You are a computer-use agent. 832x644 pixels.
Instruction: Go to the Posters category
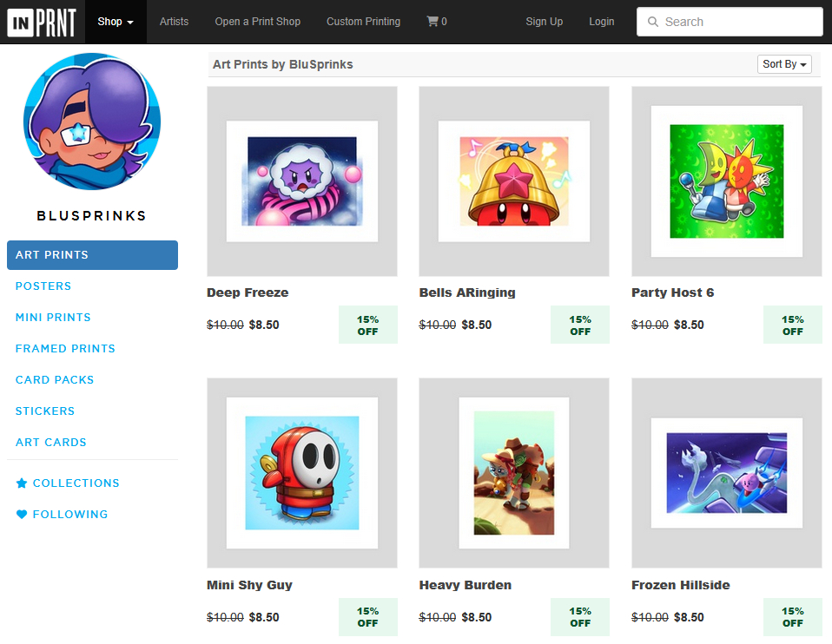click(43, 286)
